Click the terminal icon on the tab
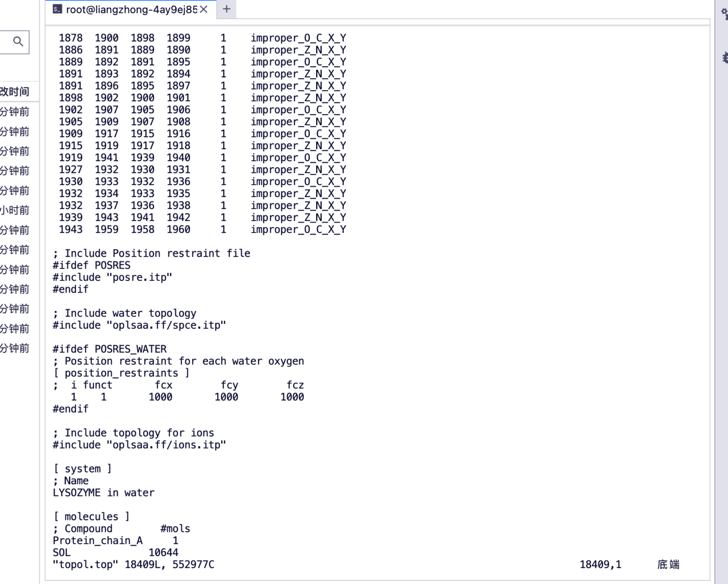Image resolution: width=728 pixels, height=584 pixels. 57,9
